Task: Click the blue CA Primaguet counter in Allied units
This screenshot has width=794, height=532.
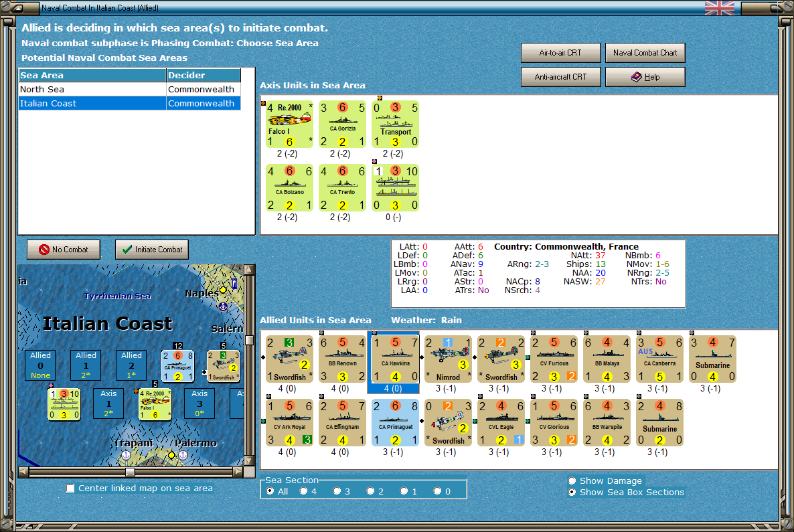Action: click(395, 423)
